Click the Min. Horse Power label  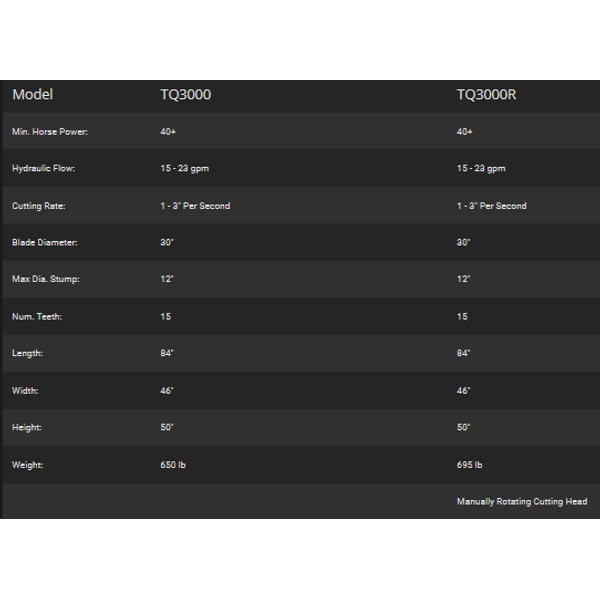point(50,132)
